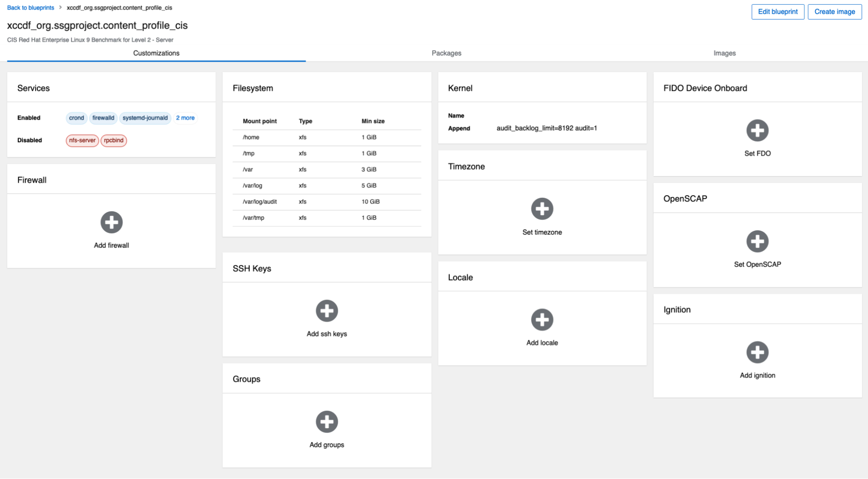The image size is (868, 479).
Task: Expand the '2 more' enabled services
Action: 185,118
